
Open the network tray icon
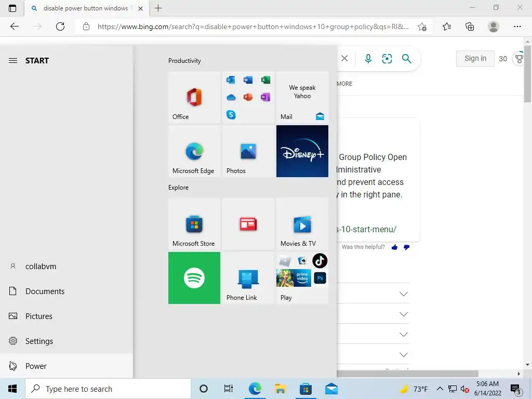[x=453, y=389]
